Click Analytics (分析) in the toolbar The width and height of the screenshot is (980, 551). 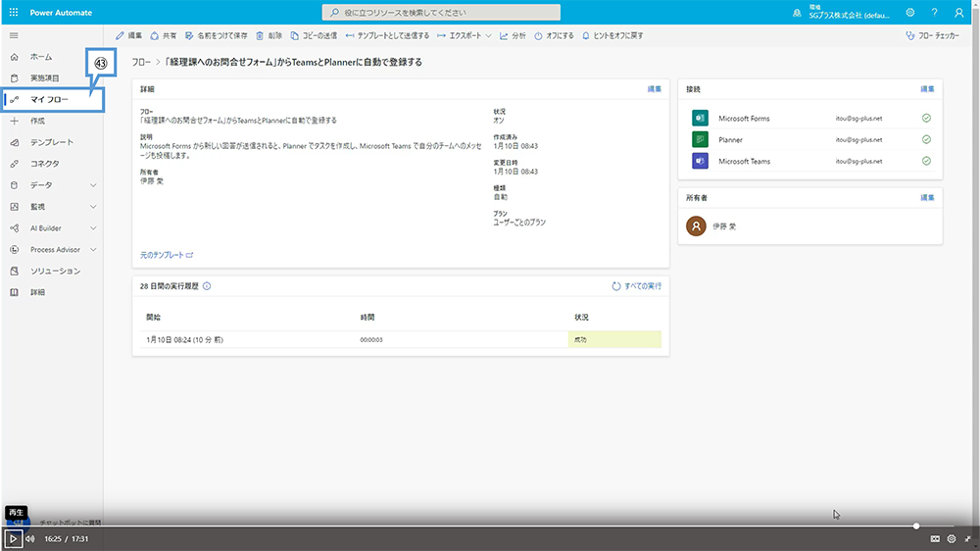click(x=513, y=35)
